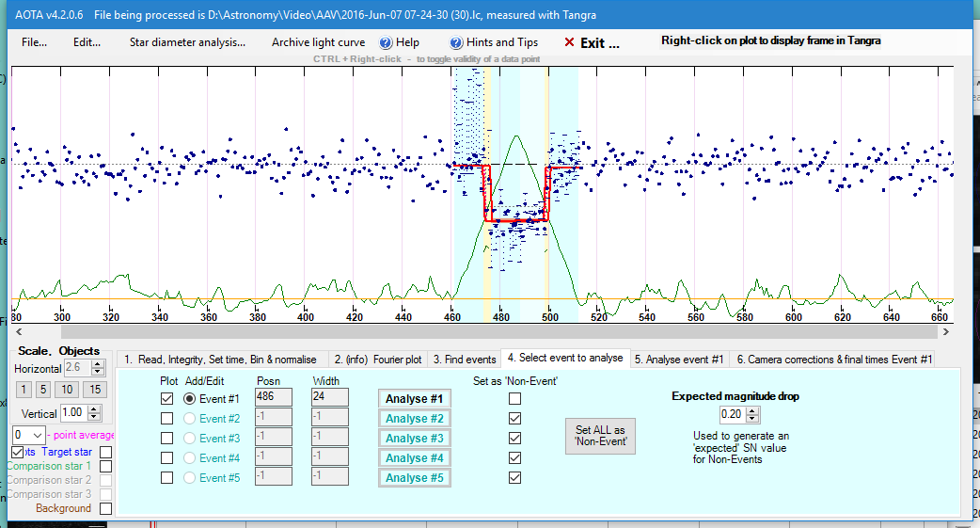The image size is (980, 528).
Task: Click the Analyse #5 button
Action: [415, 477]
